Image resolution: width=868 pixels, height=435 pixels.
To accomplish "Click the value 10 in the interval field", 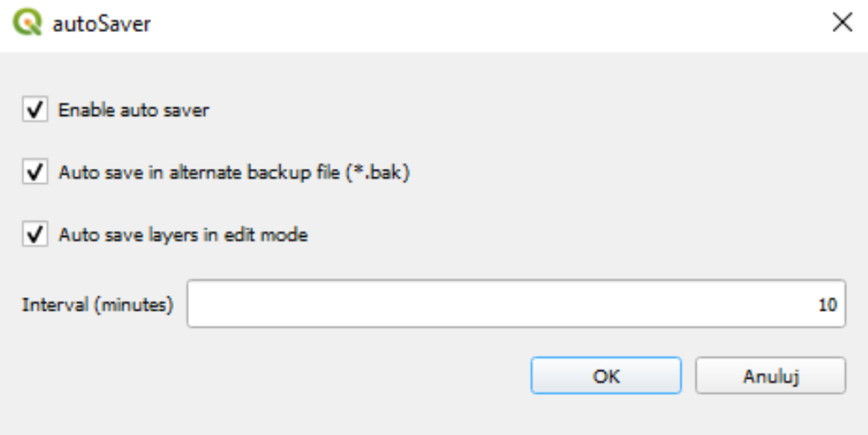I will (x=827, y=304).
